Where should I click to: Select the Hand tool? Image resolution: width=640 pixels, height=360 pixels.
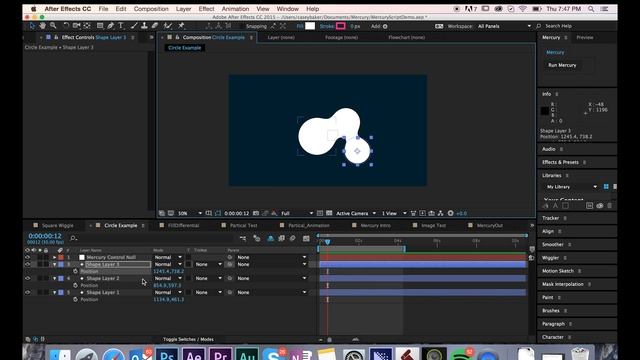point(42,26)
